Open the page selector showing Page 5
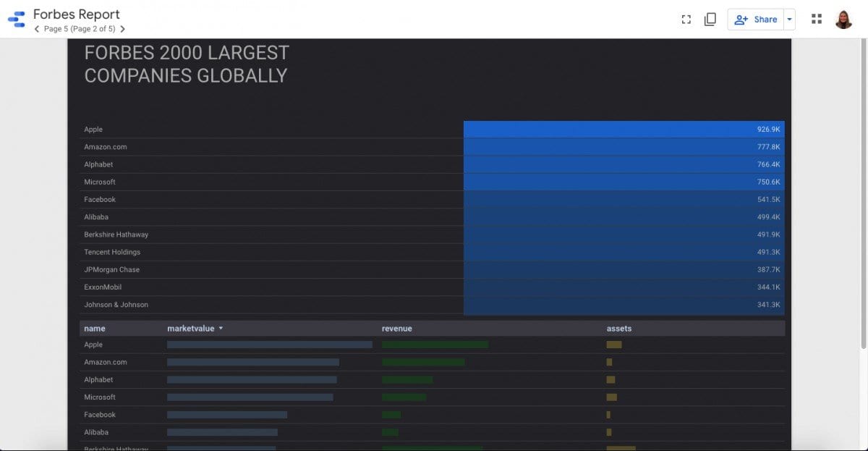 tap(80, 29)
